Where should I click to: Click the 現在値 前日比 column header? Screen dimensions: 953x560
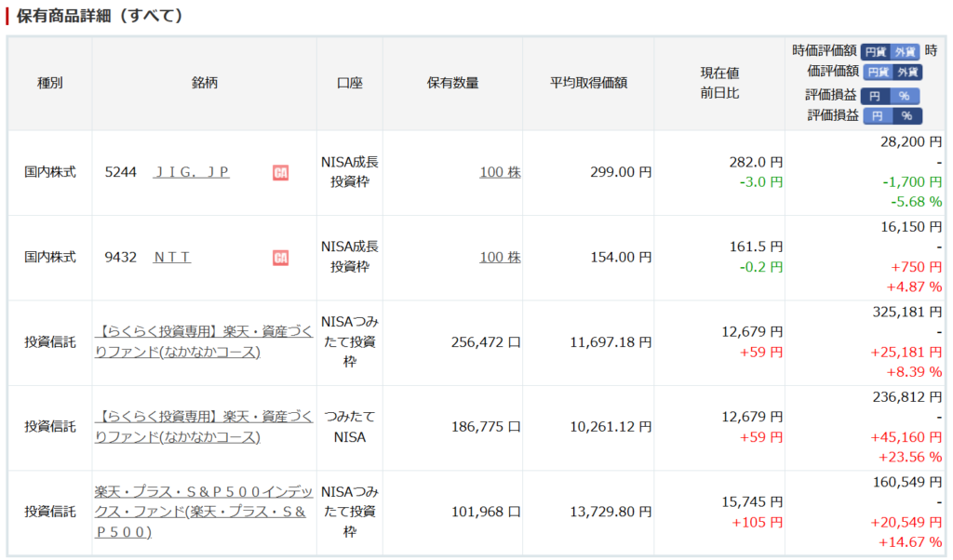(x=719, y=83)
